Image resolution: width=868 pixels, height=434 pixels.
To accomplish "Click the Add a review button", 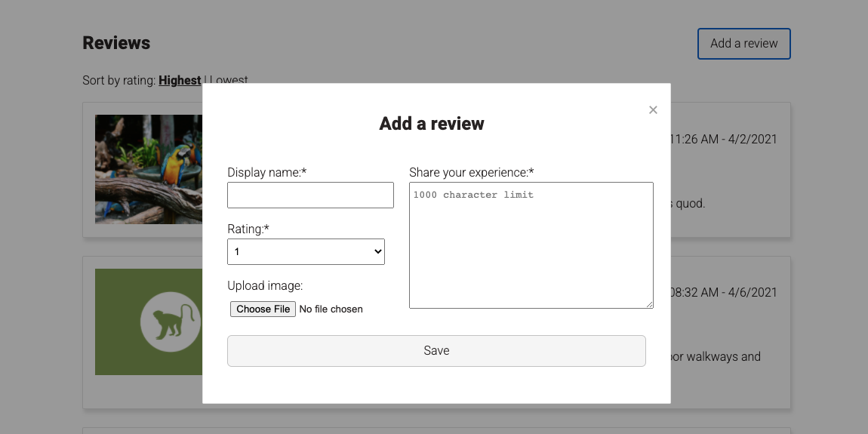I will 743,43.
